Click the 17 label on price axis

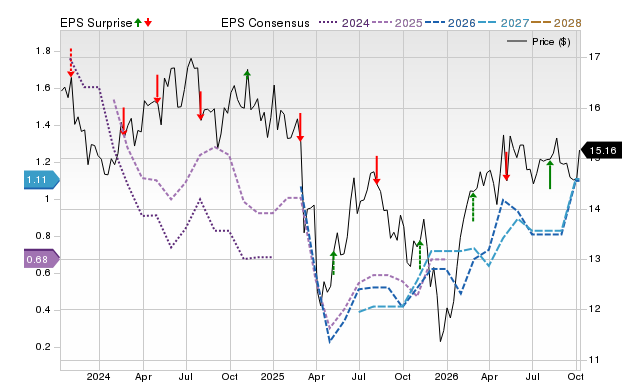(594, 57)
